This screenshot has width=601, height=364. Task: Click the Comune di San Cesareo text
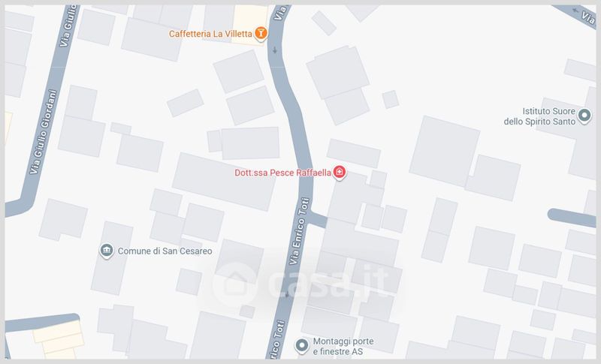tap(165, 251)
